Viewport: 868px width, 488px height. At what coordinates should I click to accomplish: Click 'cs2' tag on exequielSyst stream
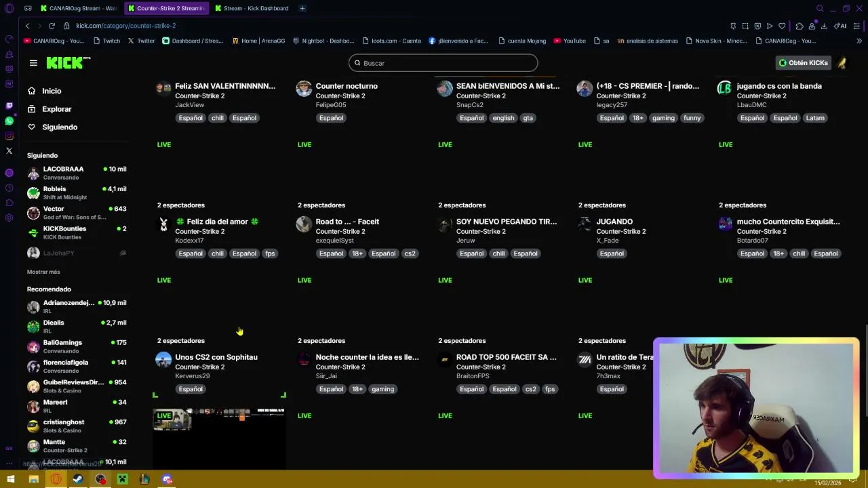410,253
